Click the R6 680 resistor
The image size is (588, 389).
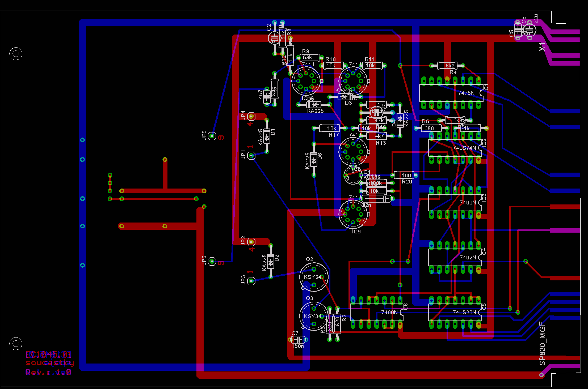coord(431,128)
